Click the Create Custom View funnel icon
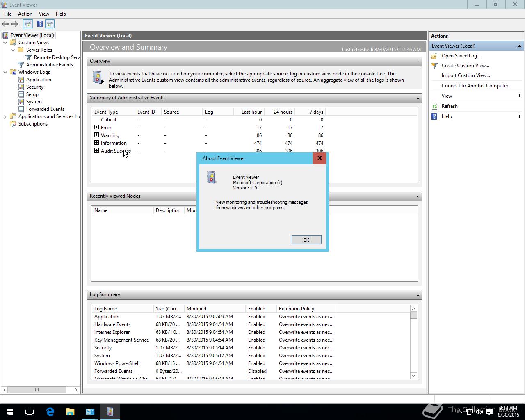 click(434, 66)
